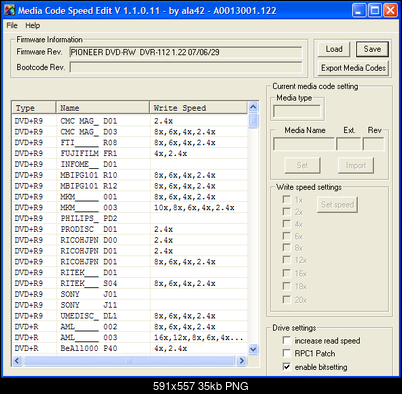Uncheck enable bitsetting option
Screen dimensions: 402x394
(286, 367)
